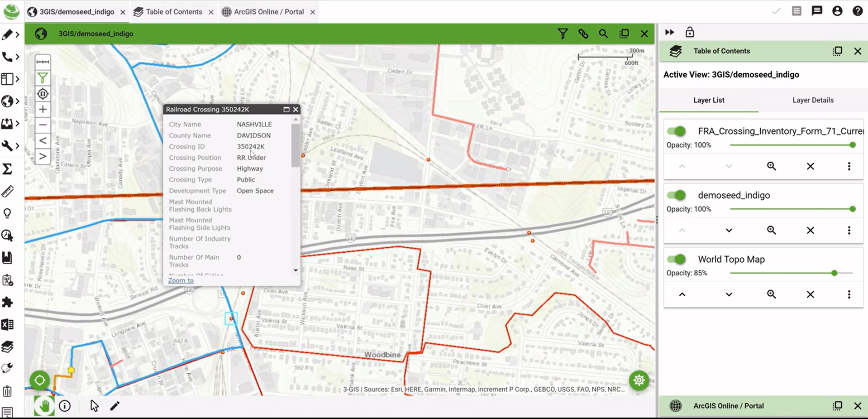Select the pointer selection tool
Viewport: 868px width, 419px height.
(x=94, y=406)
